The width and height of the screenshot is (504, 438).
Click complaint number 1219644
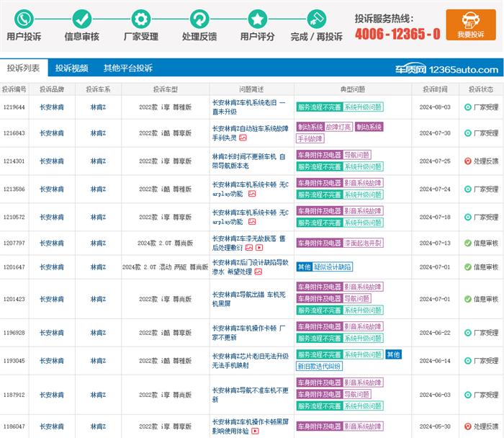[14, 107]
